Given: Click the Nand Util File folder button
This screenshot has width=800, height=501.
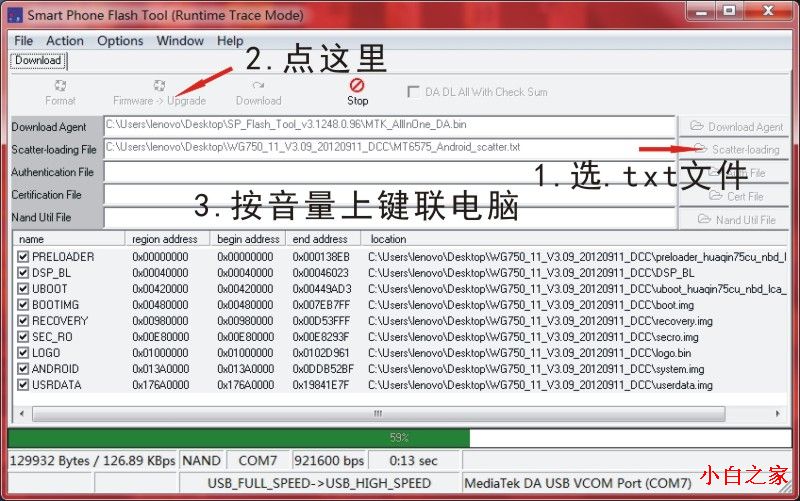Looking at the screenshot, I should tap(734, 219).
